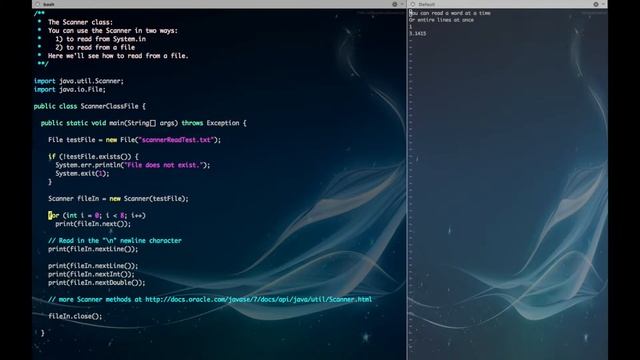Click the "File does not exist." string
This screenshot has height=360, width=640.
point(164,165)
